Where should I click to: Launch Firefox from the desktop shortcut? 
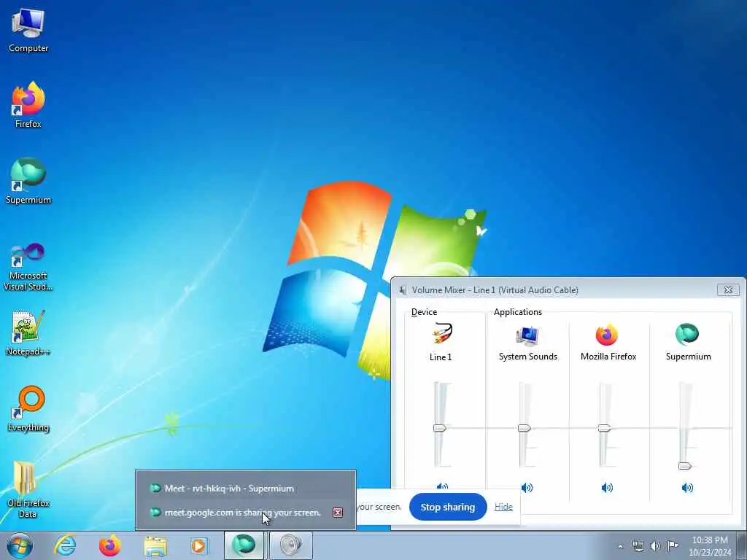pyautogui.click(x=28, y=105)
